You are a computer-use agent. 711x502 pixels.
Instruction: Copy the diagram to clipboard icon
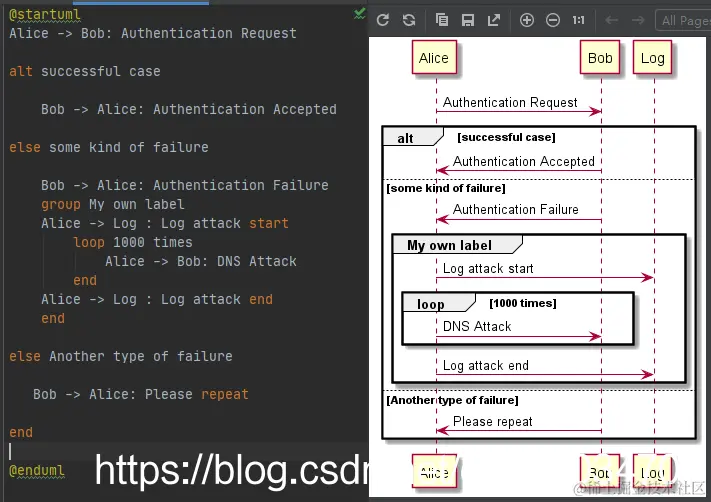point(442,20)
